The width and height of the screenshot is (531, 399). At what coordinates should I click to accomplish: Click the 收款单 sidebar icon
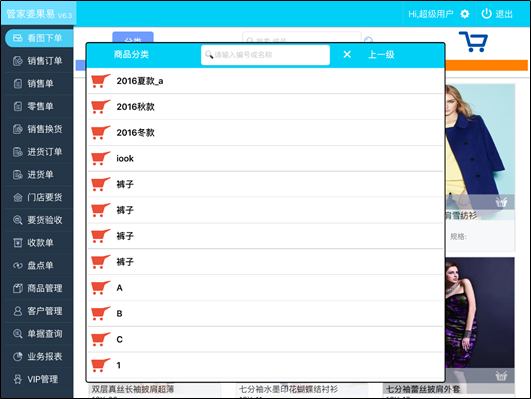[18, 243]
